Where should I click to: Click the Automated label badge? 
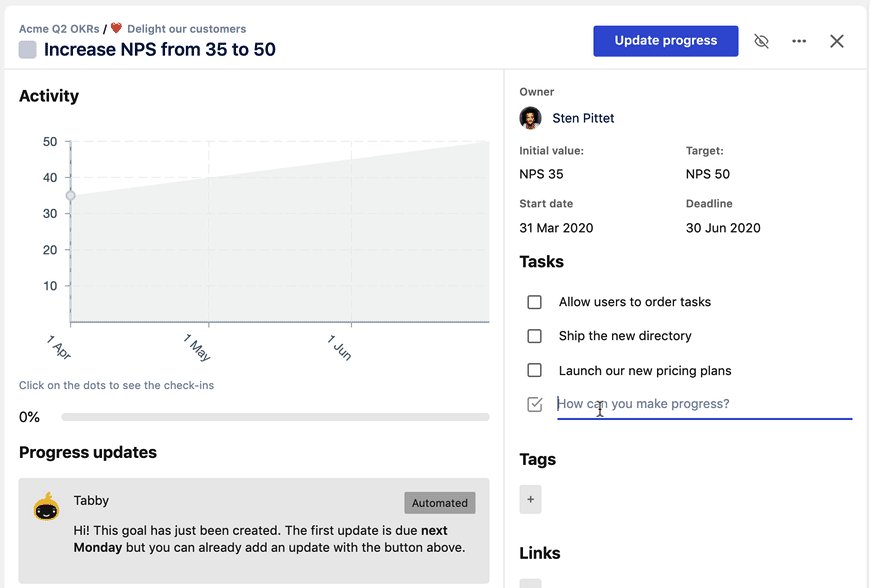[x=439, y=503]
